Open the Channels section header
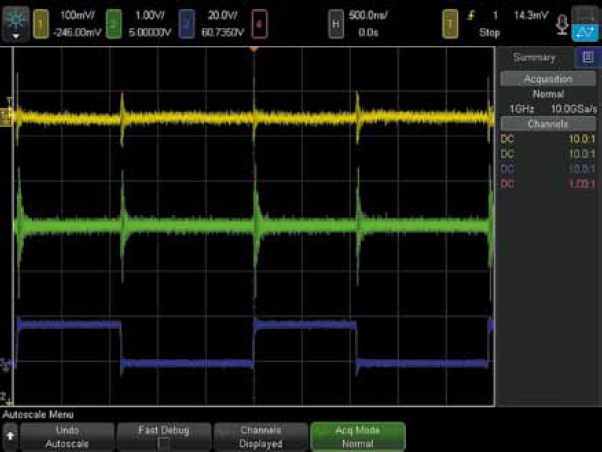 (x=548, y=124)
